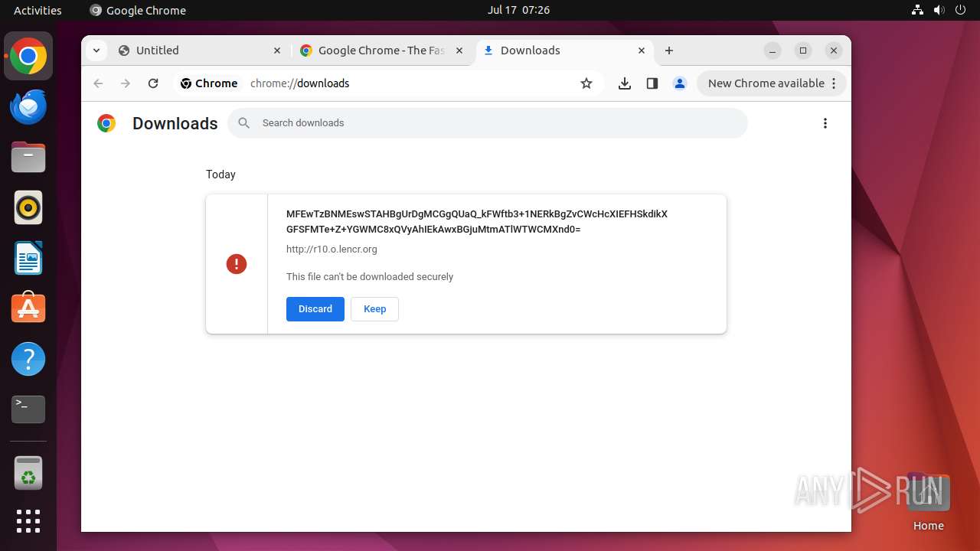Click the http://r10.o.lencr.org source link
Screen dimensions: 980x551
[332, 249]
